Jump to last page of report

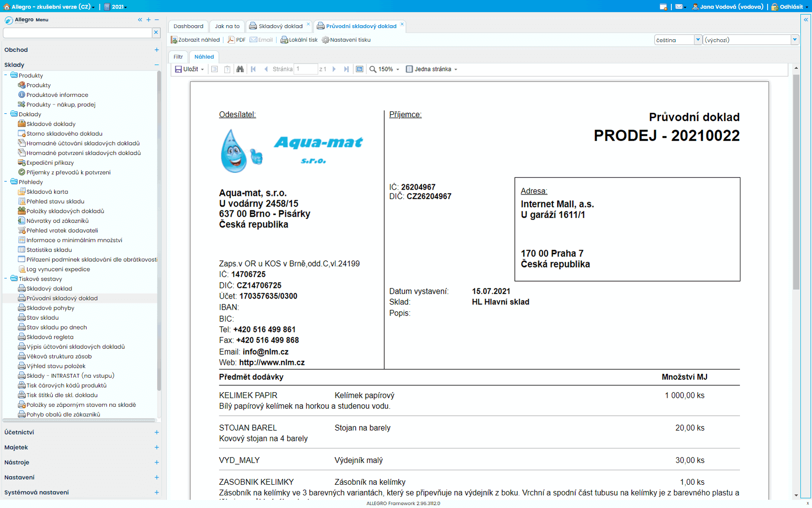347,69
